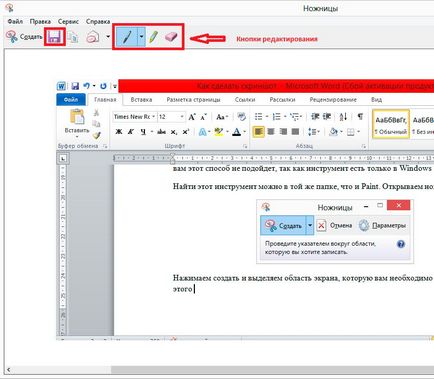Click the Word redo icon

(x=103, y=86)
